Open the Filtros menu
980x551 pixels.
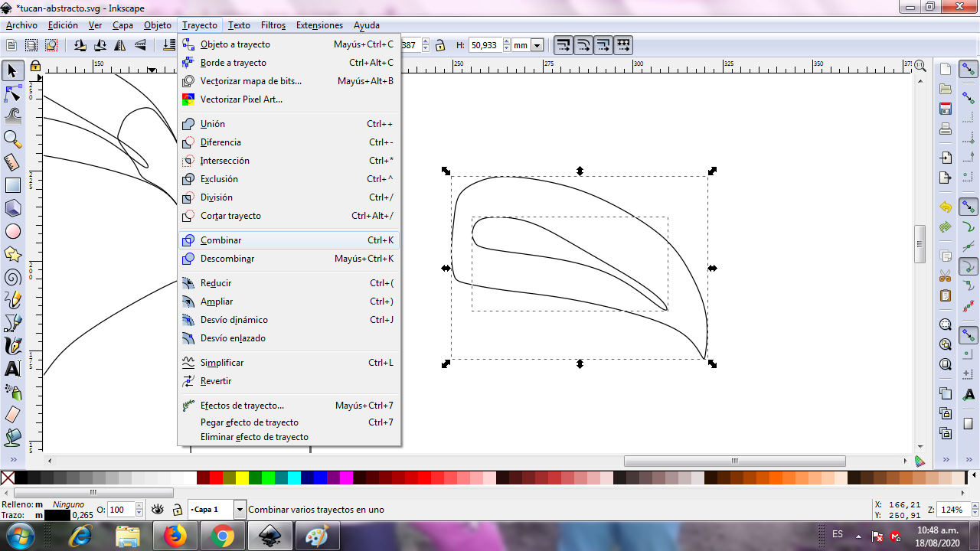tap(273, 25)
